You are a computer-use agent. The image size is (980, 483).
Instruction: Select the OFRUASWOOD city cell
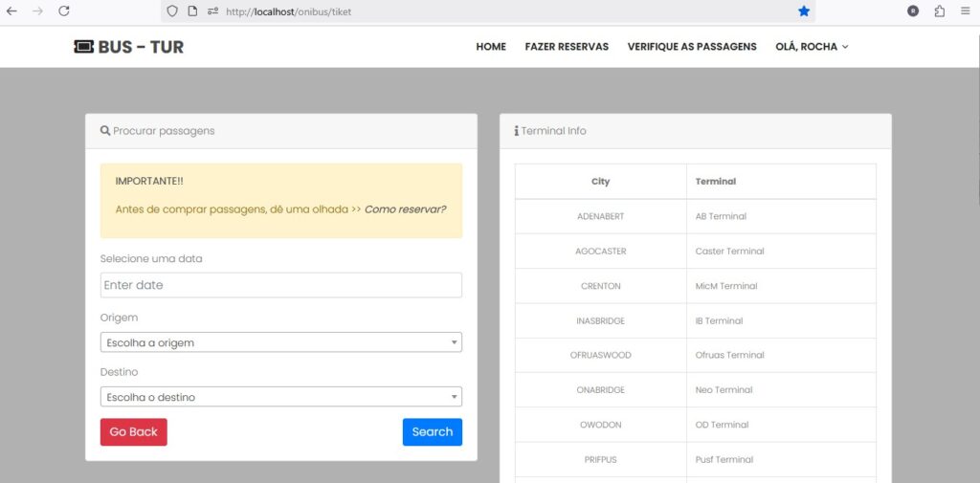click(601, 355)
